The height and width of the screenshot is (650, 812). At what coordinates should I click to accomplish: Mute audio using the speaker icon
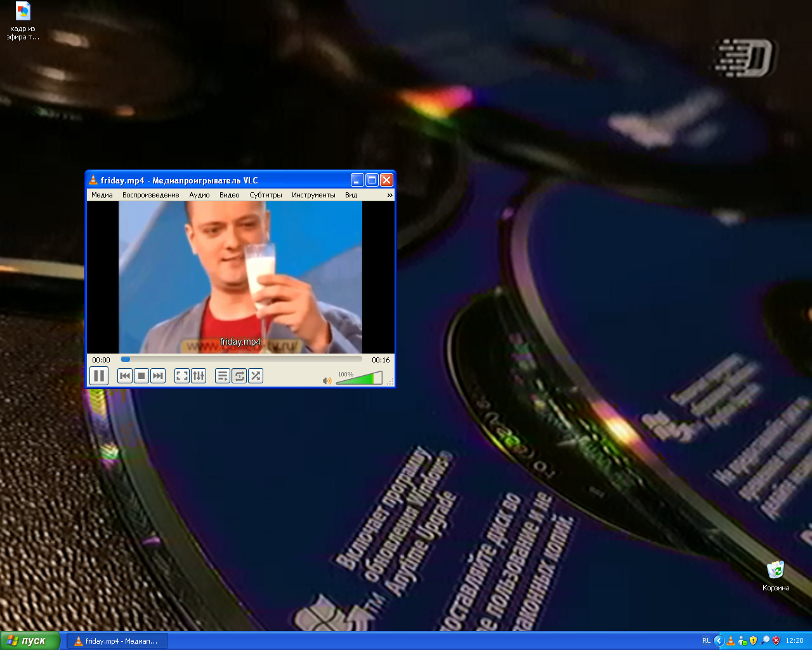coord(327,381)
